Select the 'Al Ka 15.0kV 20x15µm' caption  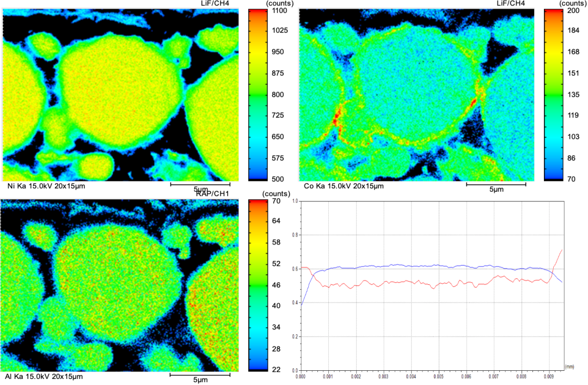click(45, 376)
